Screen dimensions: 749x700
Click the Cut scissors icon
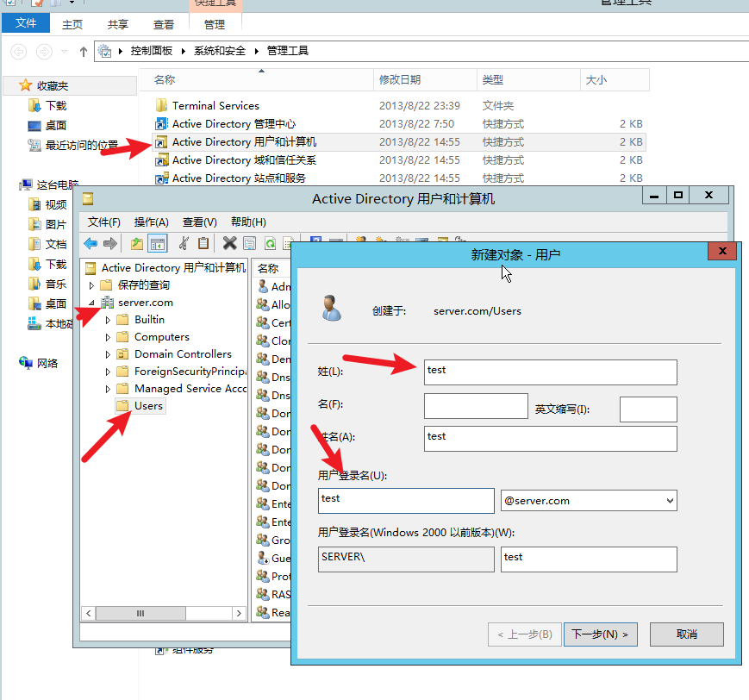(184, 244)
